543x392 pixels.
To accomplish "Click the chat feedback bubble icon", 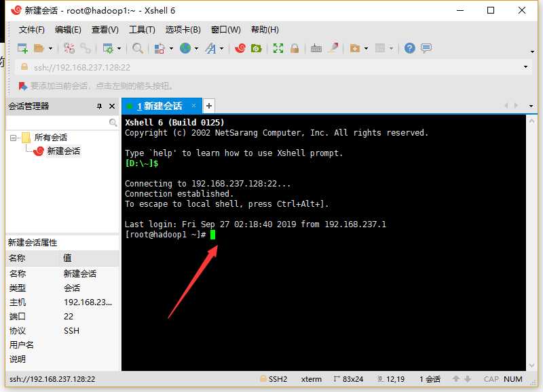I will pos(426,48).
